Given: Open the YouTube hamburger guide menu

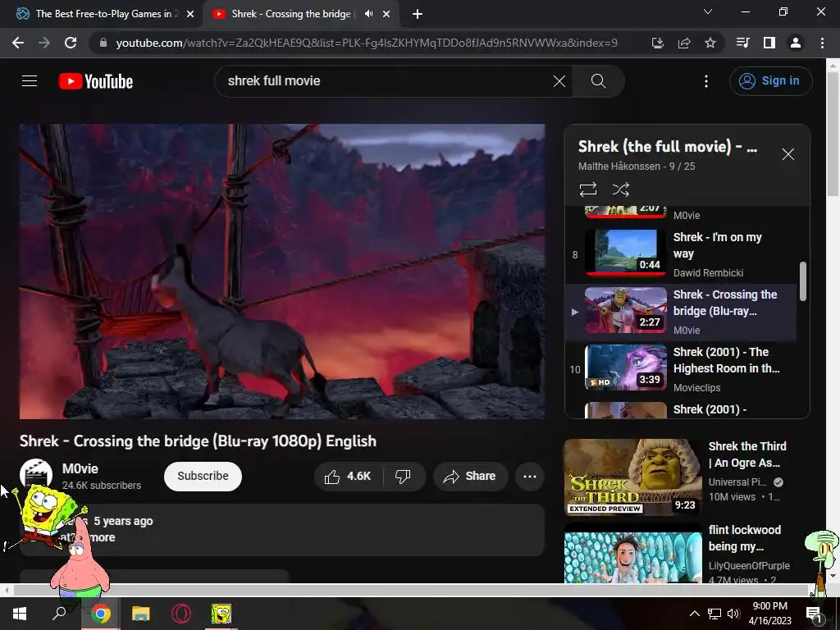Looking at the screenshot, I should (30, 81).
